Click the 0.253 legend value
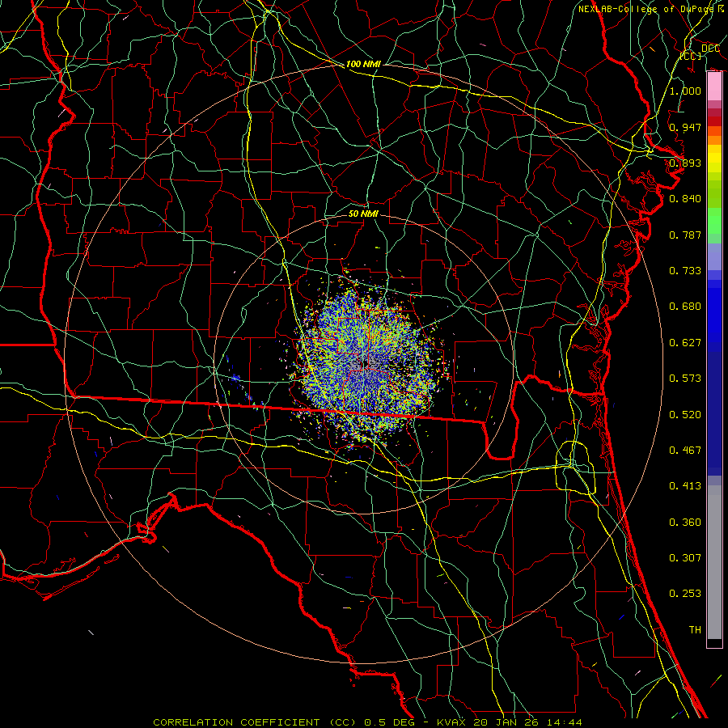The image size is (728, 728). point(685,594)
